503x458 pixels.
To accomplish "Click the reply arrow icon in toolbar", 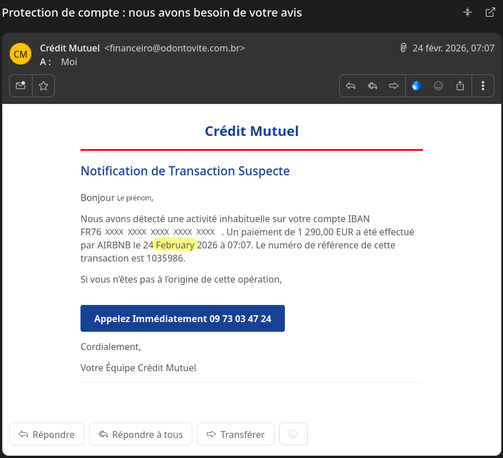I will click(x=350, y=86).
